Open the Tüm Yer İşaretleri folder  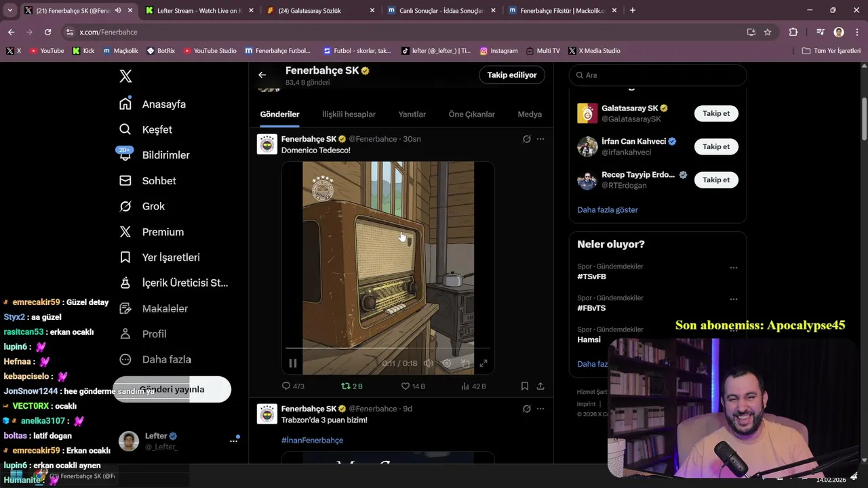coord(831,51)
